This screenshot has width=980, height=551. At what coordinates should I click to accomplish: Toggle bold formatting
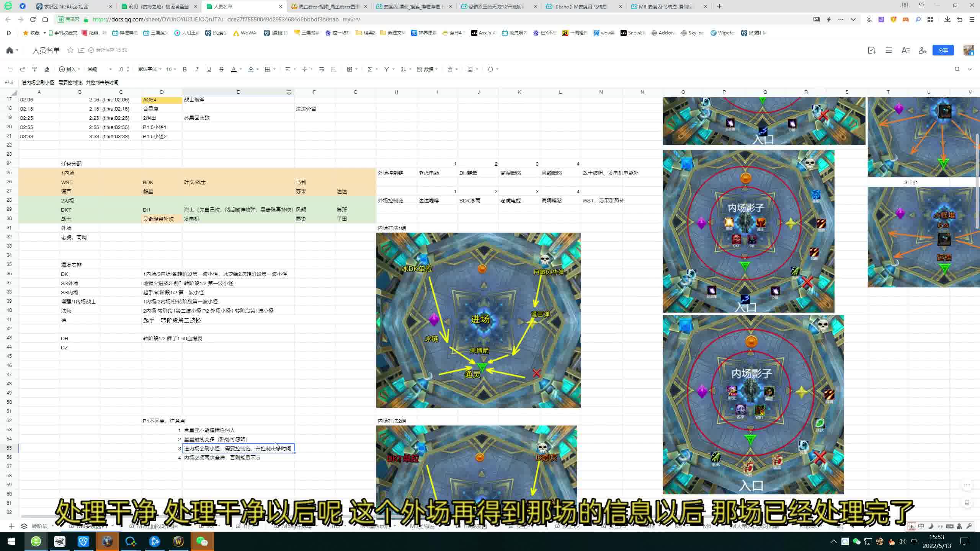click(x=185, y=69)
